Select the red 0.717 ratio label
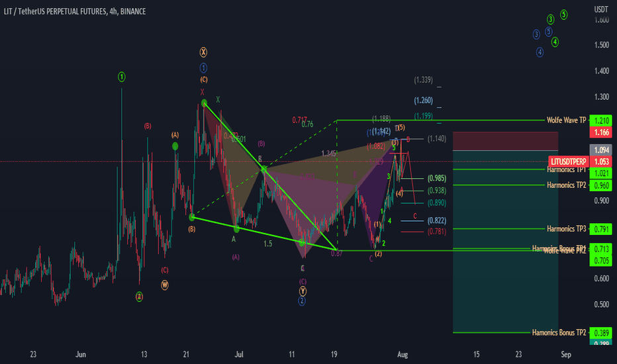 (x=299, y=120)
